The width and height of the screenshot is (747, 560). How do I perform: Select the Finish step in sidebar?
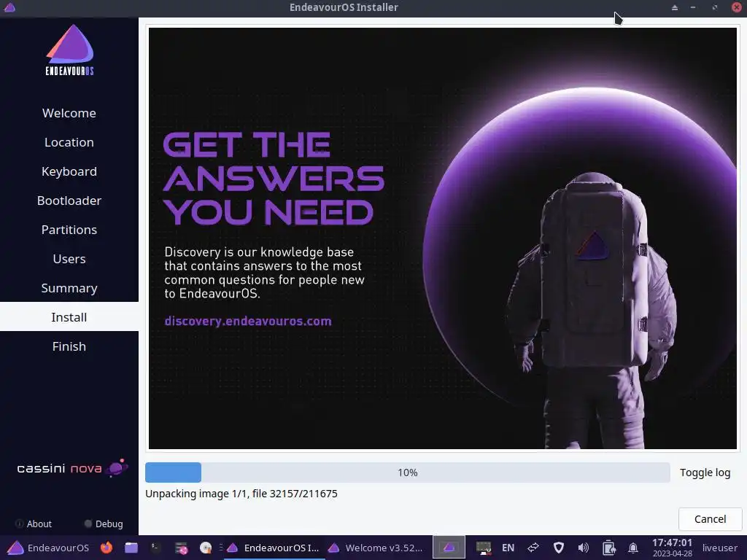(x=69, y=346)
